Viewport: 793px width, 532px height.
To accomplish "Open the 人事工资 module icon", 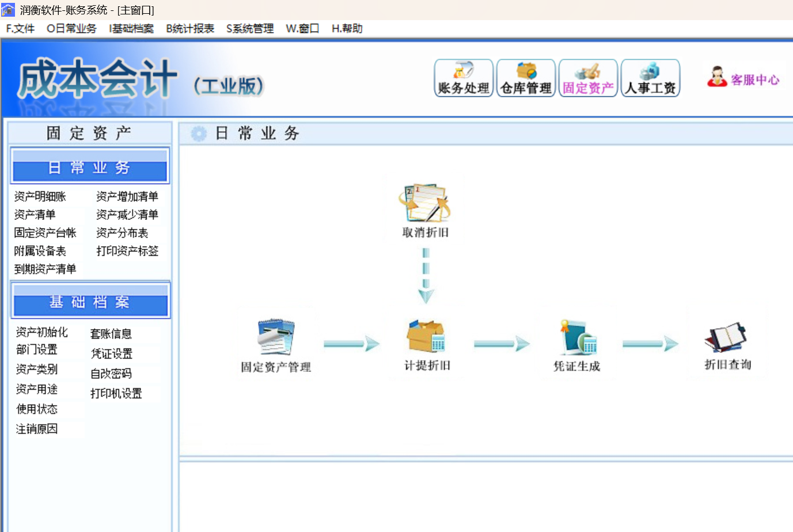I will point(650,78).
